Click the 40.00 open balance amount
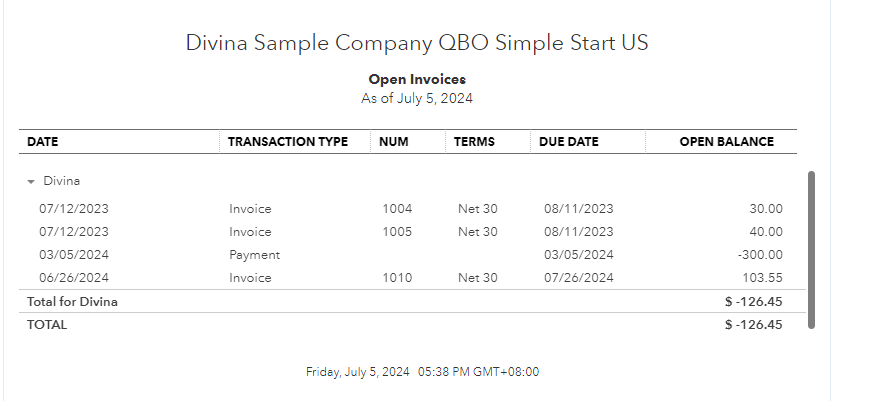Screen dimensions: 884x401 [x=768, y=232]
